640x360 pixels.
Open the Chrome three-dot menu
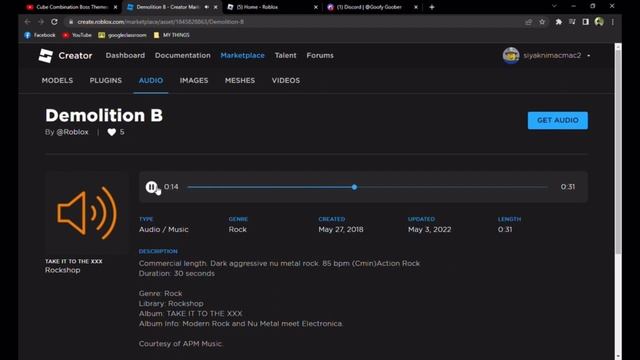(613, 22)
